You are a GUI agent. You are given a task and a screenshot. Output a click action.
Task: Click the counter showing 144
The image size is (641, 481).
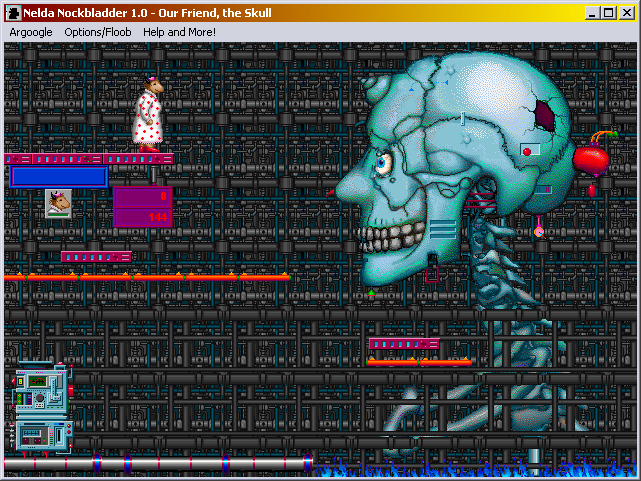142,217
